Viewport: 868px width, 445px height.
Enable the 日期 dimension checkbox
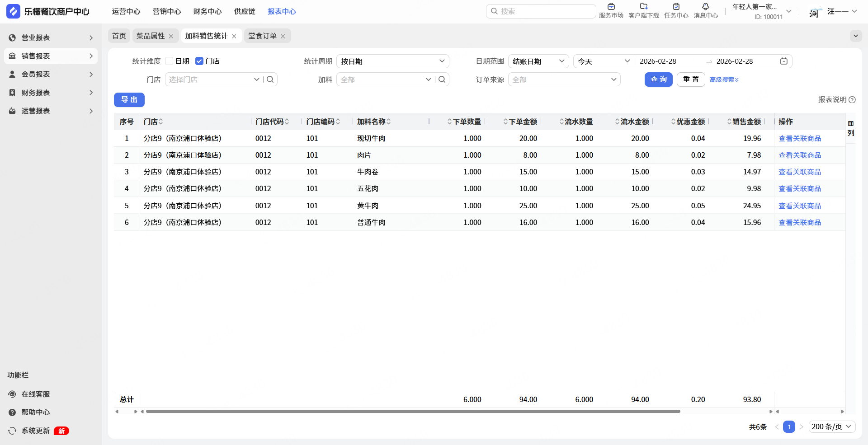pos(170,61)
